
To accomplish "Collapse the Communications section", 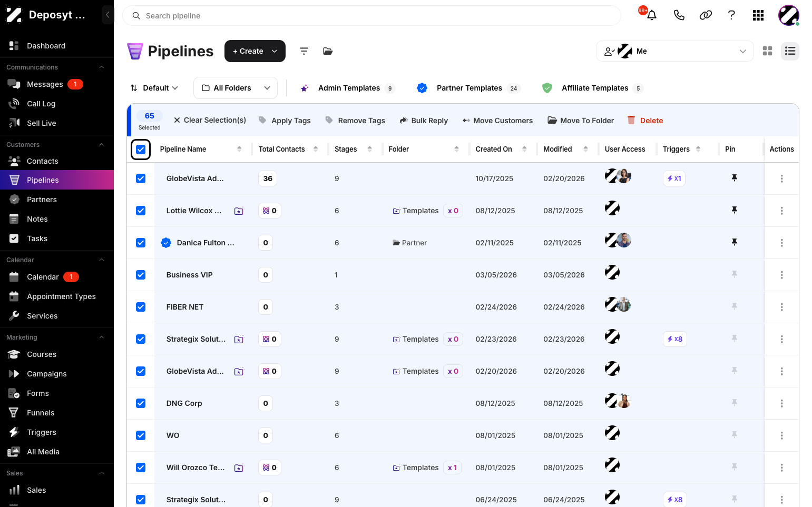I will coord(102,67).
